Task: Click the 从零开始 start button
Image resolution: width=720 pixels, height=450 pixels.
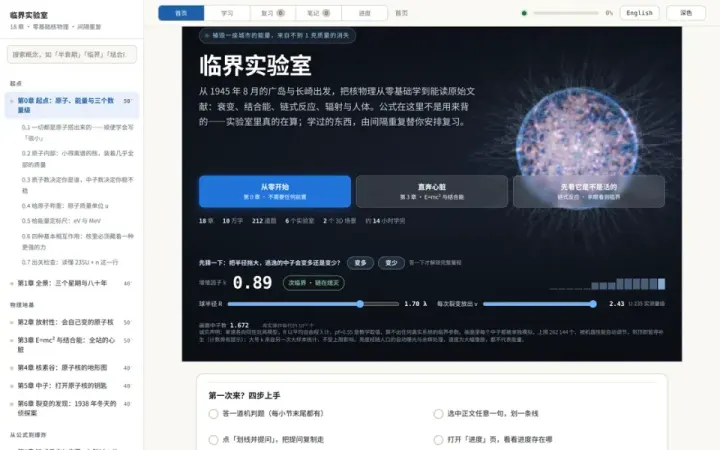Action: [275, 191]
